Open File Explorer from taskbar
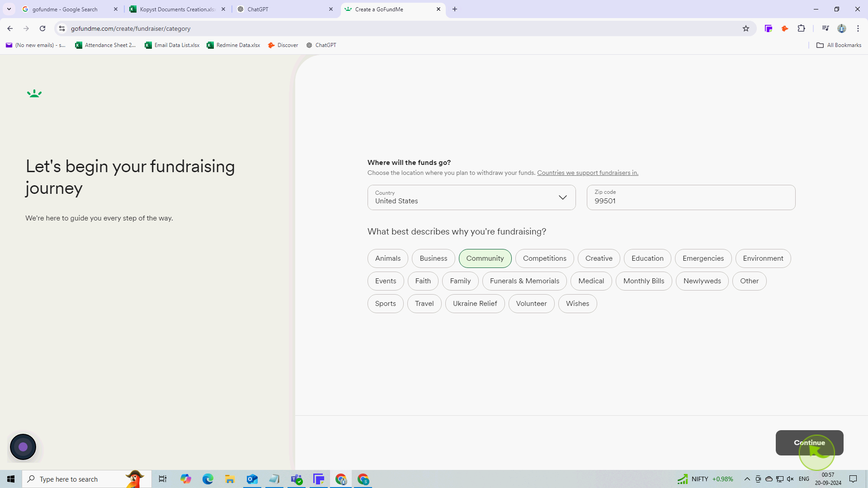Image resolution: width=868 pixels, height=488 pixels. 230,479
